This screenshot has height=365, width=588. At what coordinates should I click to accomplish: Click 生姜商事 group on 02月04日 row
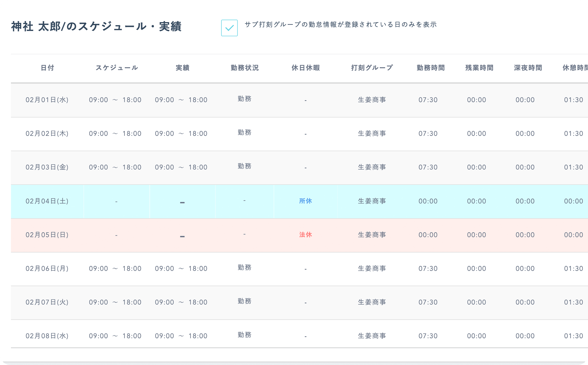(372, 201)
